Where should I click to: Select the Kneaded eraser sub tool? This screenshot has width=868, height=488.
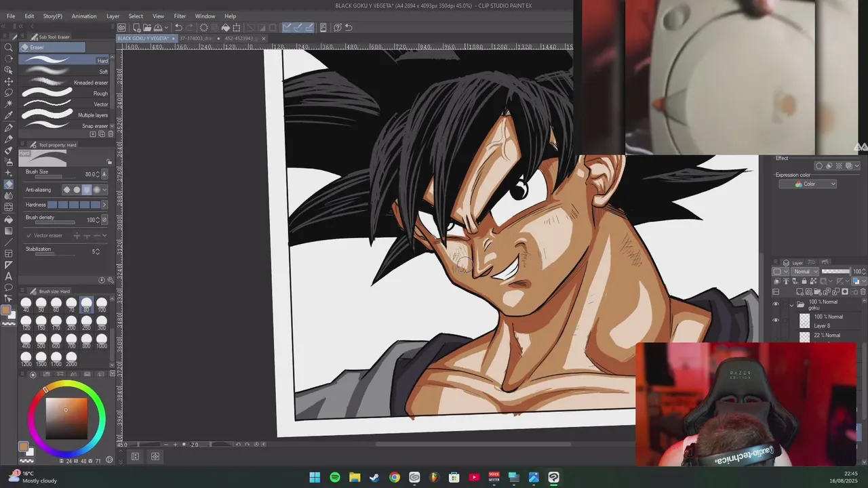point(65,83)
